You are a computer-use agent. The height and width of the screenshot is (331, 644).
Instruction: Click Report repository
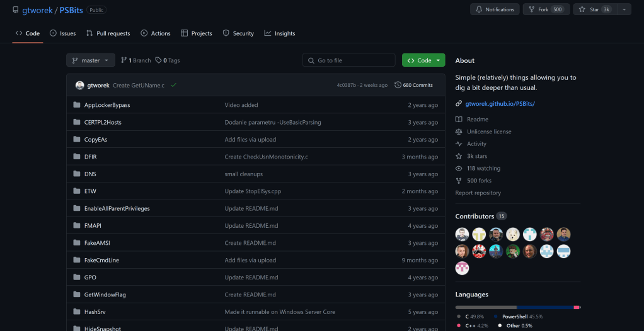[x=478, y=193]
